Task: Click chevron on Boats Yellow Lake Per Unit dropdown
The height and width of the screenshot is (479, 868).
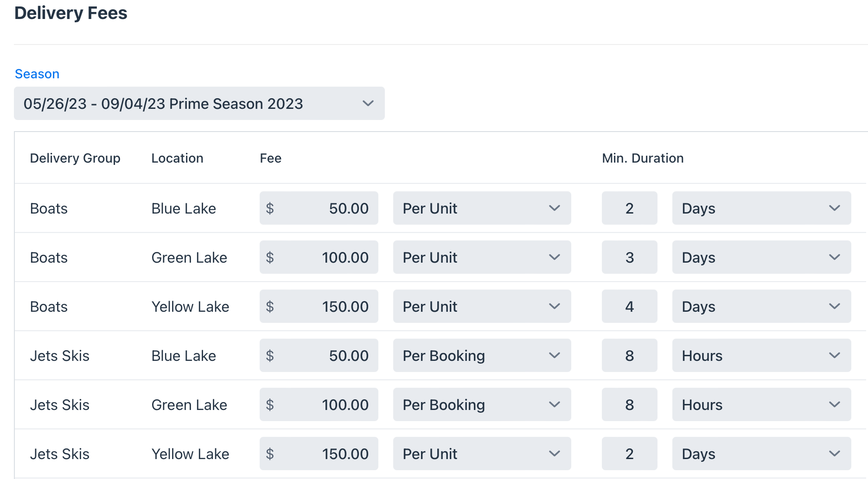Action: (555, 307)
